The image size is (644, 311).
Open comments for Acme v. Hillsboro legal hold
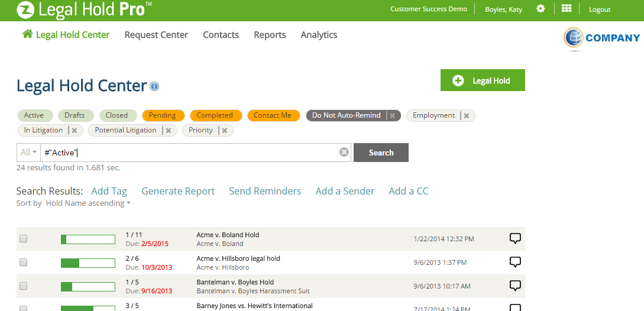coord(515,262)
